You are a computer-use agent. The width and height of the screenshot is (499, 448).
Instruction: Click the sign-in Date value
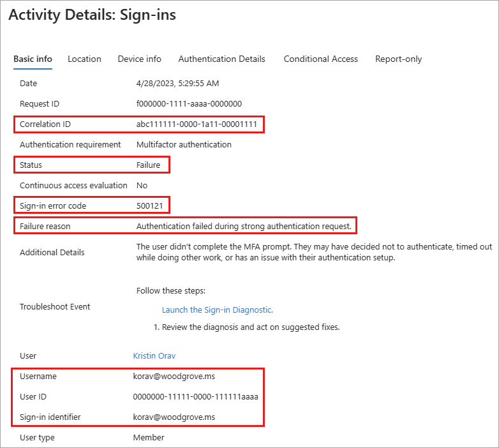178,83
